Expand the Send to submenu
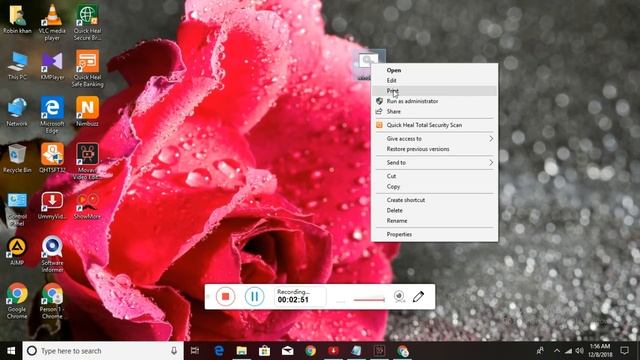 point(434,162)
